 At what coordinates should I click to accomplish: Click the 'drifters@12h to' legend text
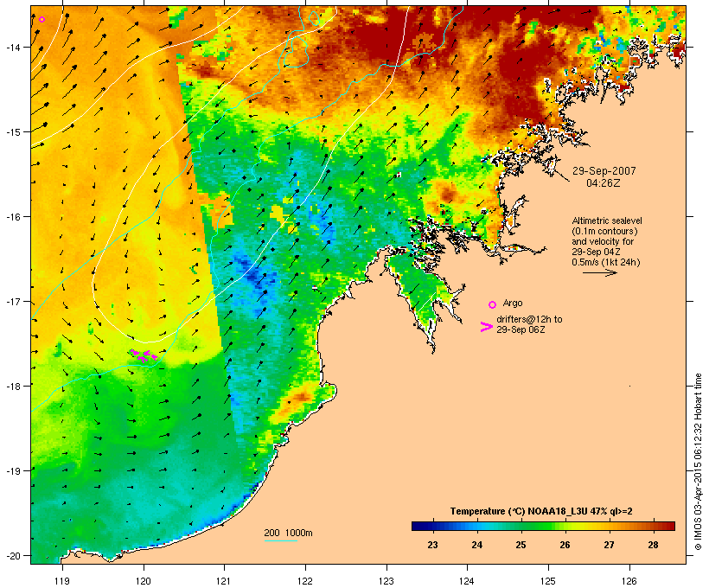click(x=529, y=319)
